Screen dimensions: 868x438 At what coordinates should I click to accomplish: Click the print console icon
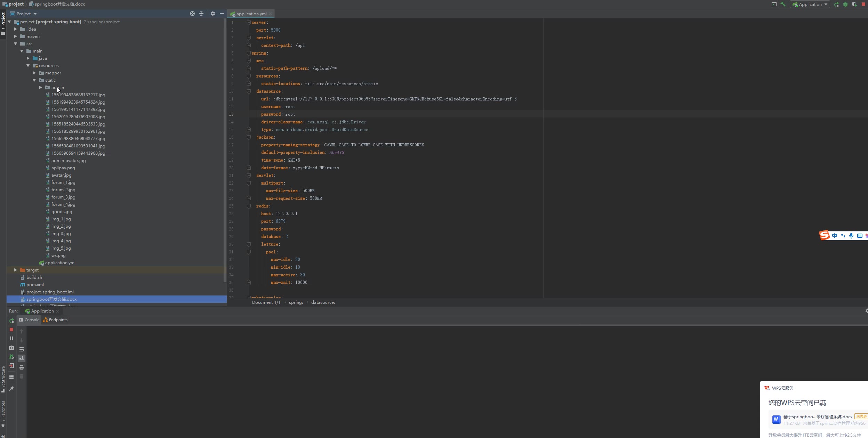(x=22, y=367)
